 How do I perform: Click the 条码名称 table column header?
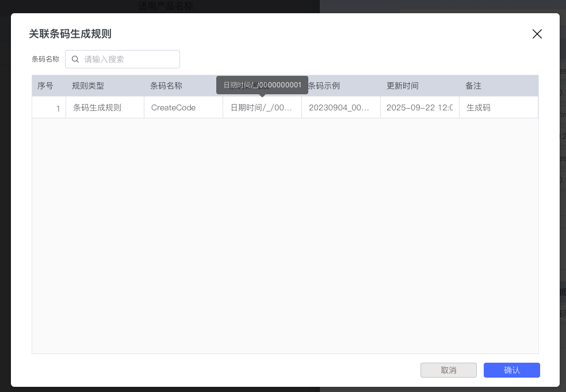[166, 86]
